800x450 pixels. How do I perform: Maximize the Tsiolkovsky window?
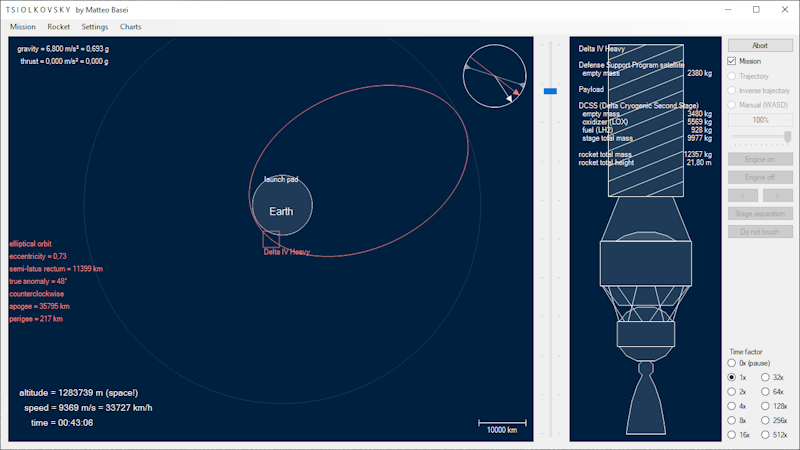point(757,9)
